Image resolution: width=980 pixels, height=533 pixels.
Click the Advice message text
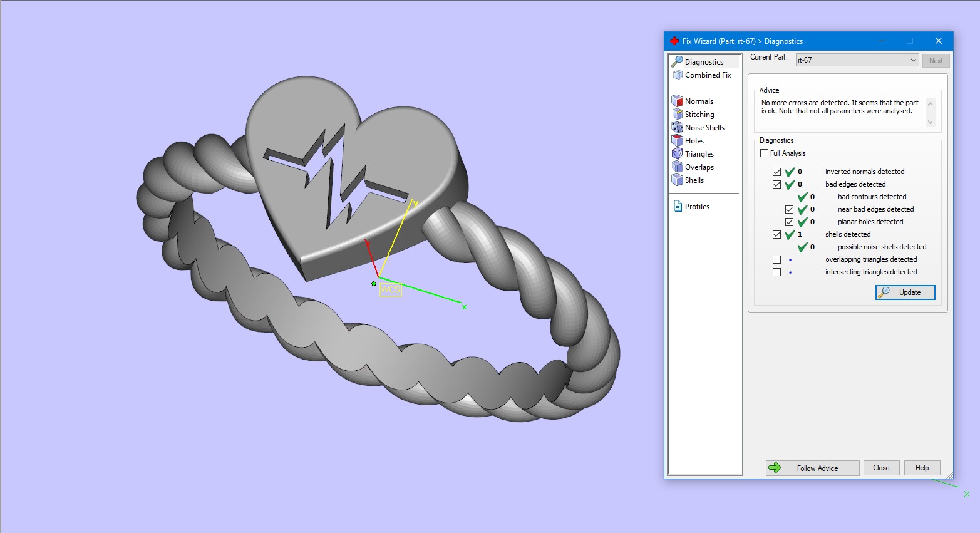pos(840,106)
